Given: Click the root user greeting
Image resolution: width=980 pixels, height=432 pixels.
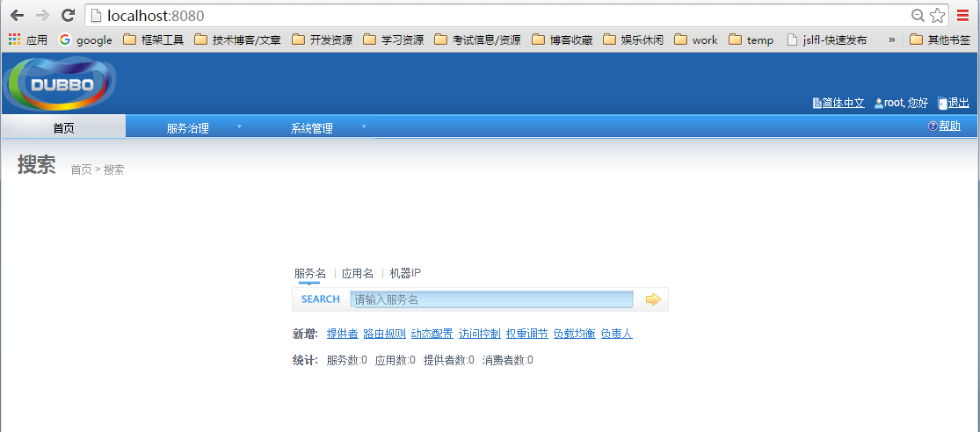Looking at the screenshot, I should tap(901, 103).
